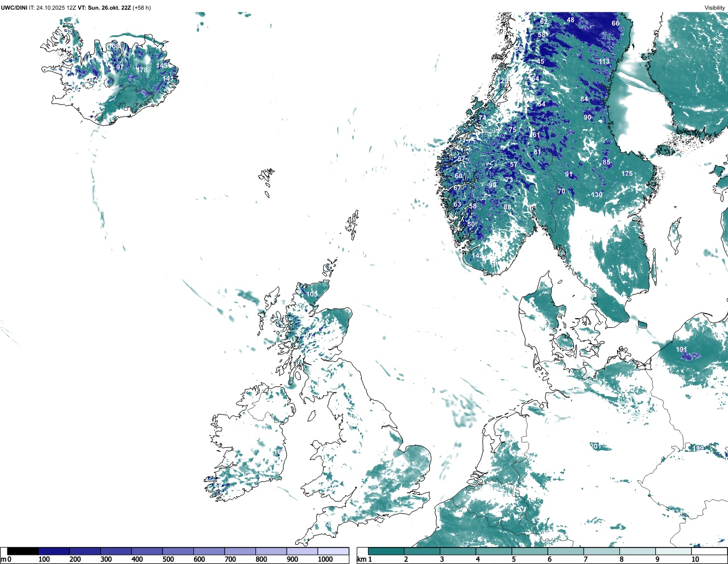Click the '191' value over Poland
Screen dimensions: 728x564
click(x=681, y=349)
